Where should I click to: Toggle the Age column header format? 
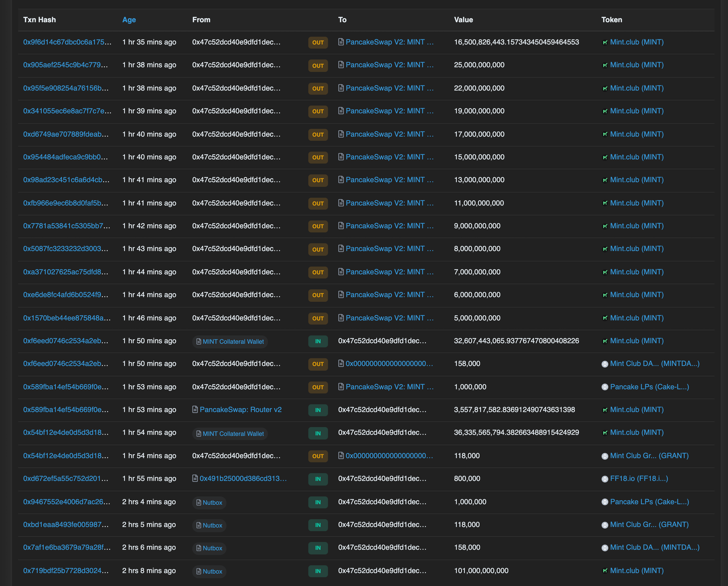coord(129,20)
